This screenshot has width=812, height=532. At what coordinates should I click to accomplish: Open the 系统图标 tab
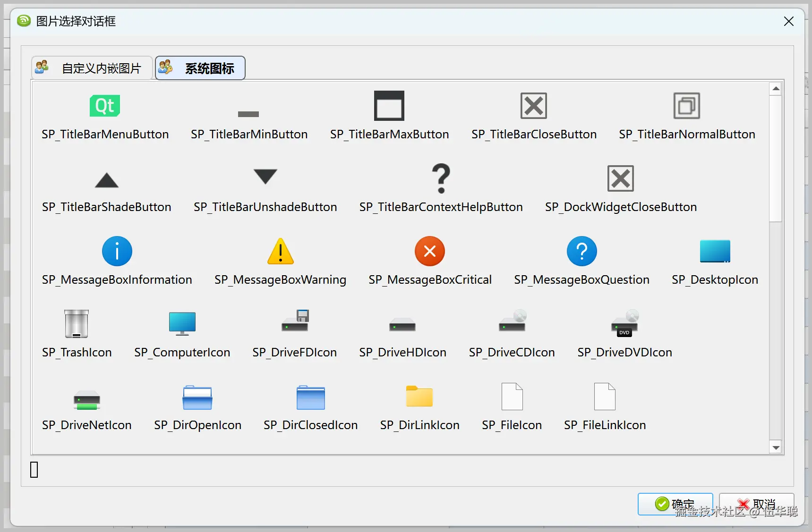[200, 68]
